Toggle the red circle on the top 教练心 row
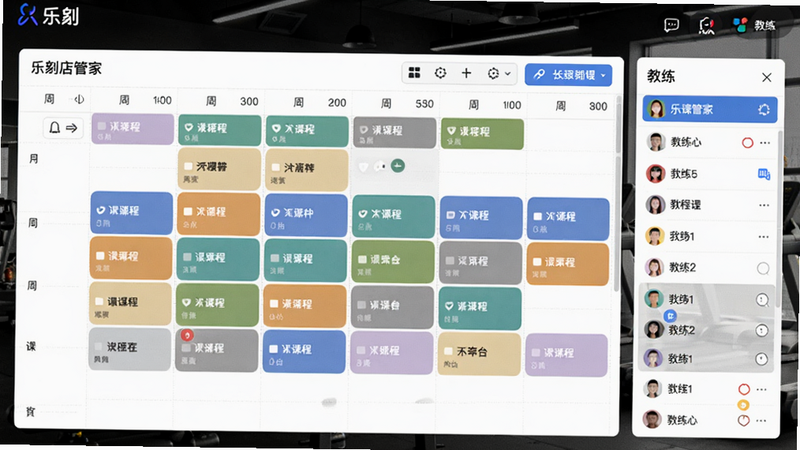This screenshot has height=450, width=800. [x=747, y=143]
